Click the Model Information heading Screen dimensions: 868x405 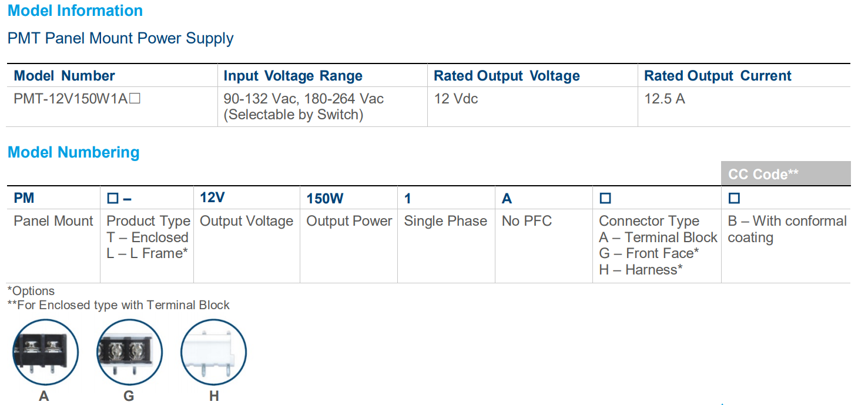pyautogui.click(x=75, y=11)
